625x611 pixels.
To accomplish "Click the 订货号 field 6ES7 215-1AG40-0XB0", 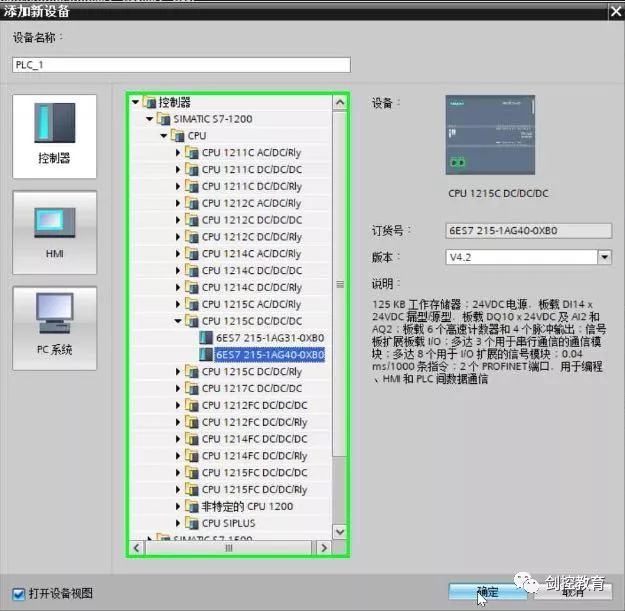I will 528,231.
